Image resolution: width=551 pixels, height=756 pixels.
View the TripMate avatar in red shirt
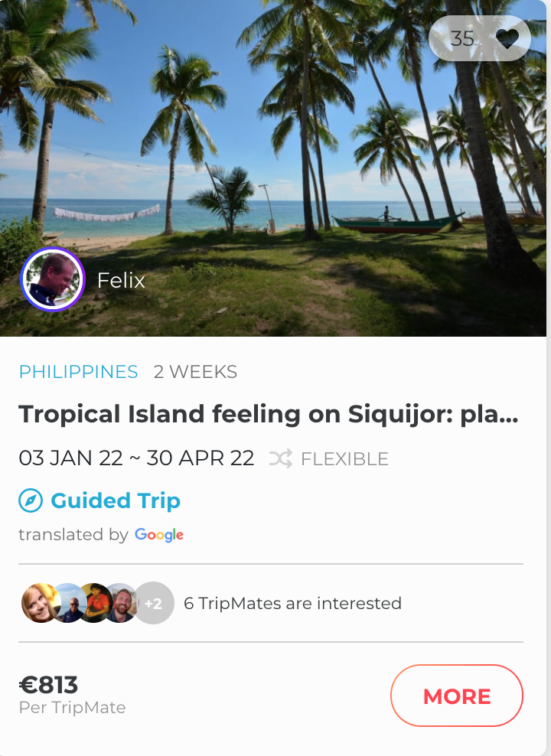click(x=94, y=603)
